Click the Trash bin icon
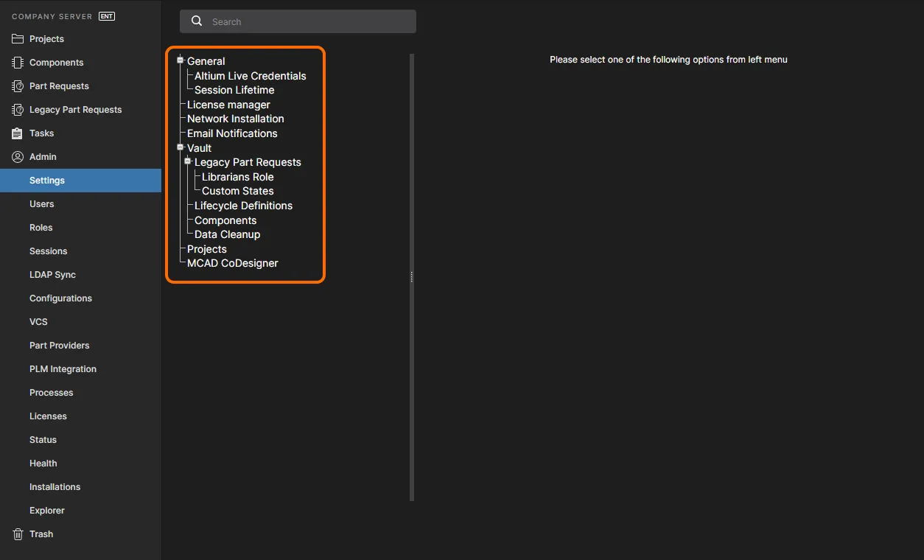924x560 pixels. 18,534
